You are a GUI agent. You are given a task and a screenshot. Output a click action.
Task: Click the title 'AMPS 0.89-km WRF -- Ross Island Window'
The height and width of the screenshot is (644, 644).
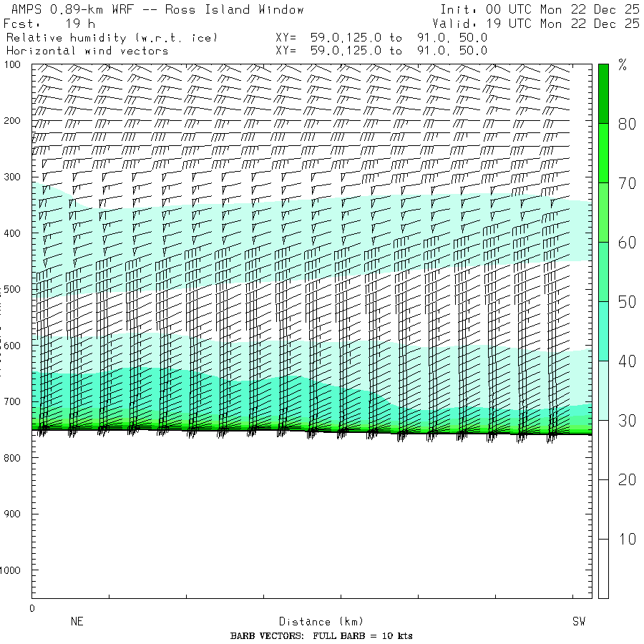(x=157, y=9)
